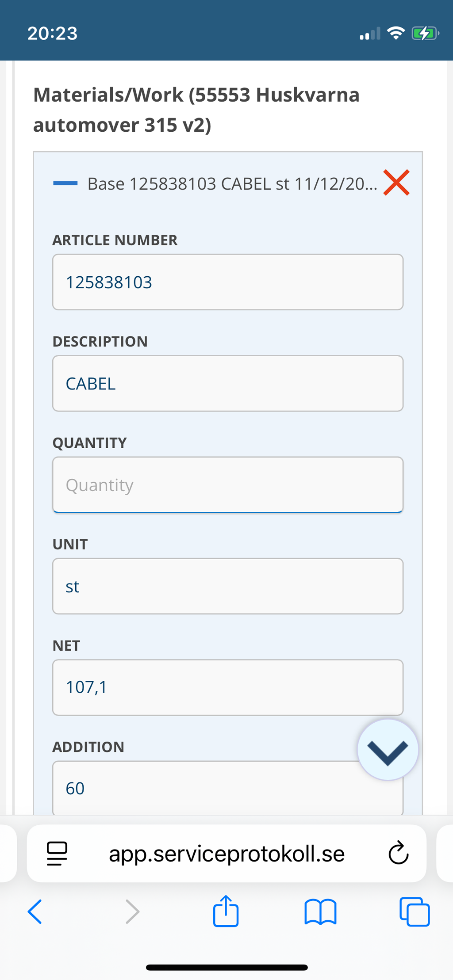This screenshot has height=980, width=453.
Task: Tap the 20:23 clock in status bar
Action: click(x=52, y=33)
